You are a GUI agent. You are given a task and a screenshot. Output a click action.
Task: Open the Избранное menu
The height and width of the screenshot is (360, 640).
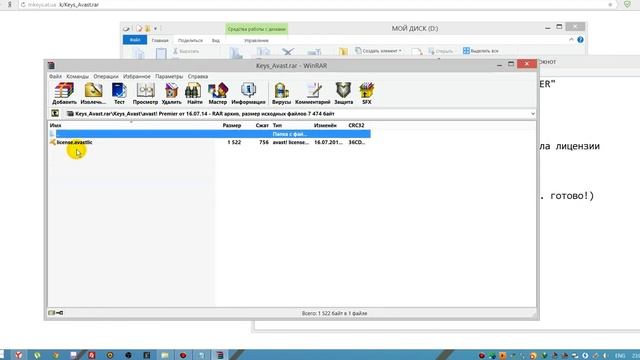137,76
